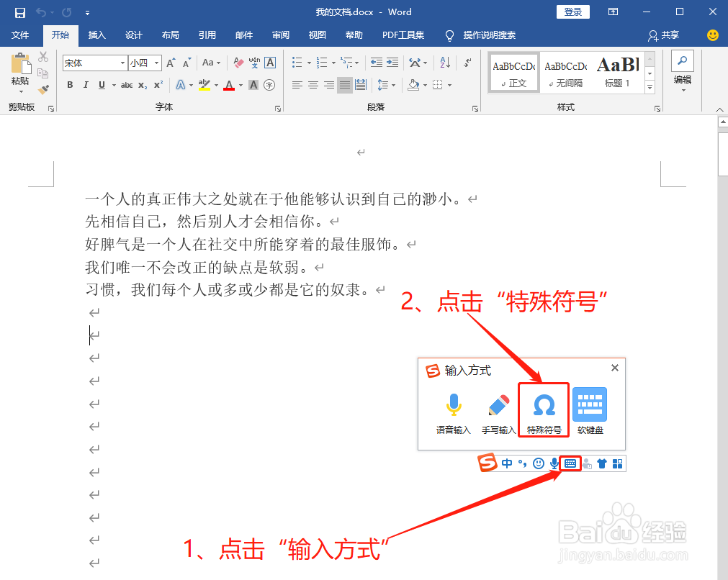728x580 pixels.
Task: Apply strikethrough formatting
Action: (125, 85)
